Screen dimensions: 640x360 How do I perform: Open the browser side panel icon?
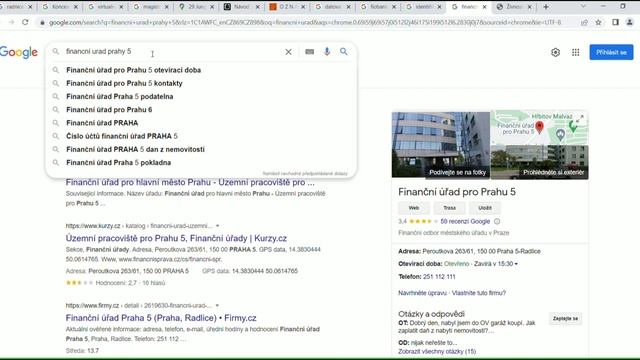(616, 22)
